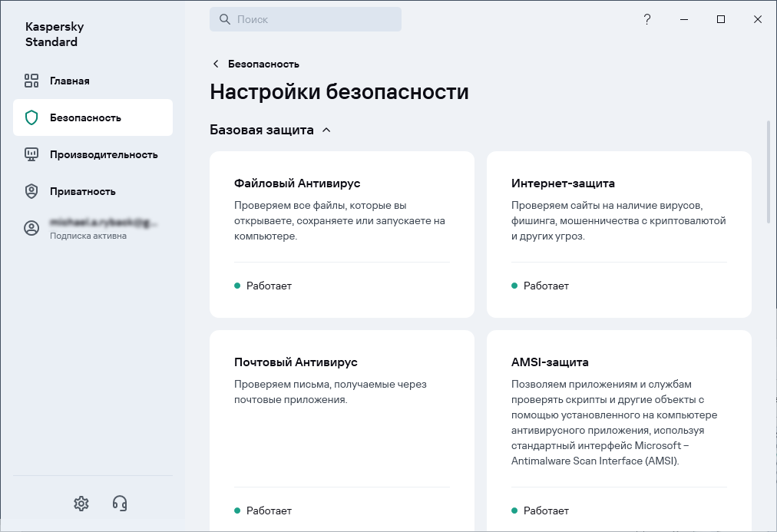Click the Приватность privacy icon
Image resolution: width=777 pixels, height=532 pixels.
pos(31,191)
